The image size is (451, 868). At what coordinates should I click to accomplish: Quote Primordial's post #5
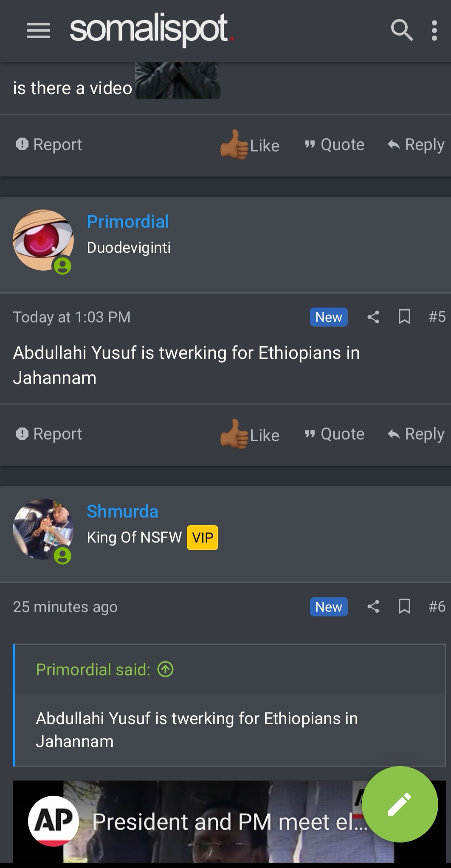tap(335, 434)
